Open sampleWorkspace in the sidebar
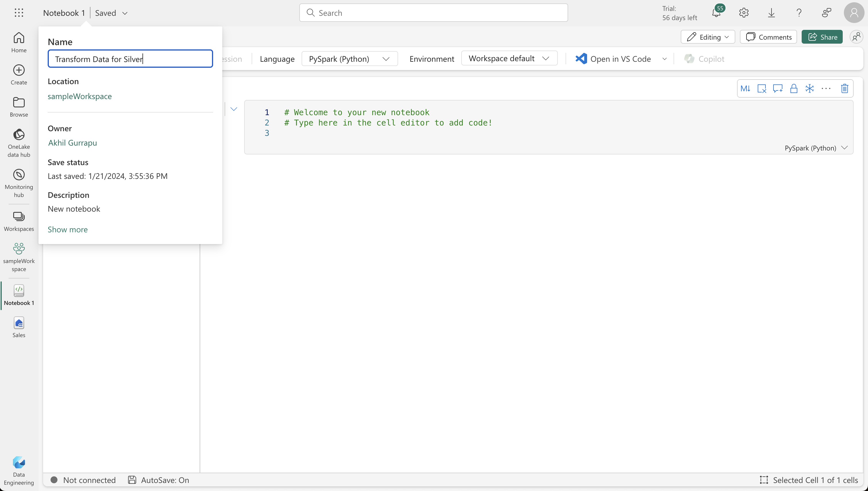Viewport: 868px width, 491px height. tap(19, 257)
